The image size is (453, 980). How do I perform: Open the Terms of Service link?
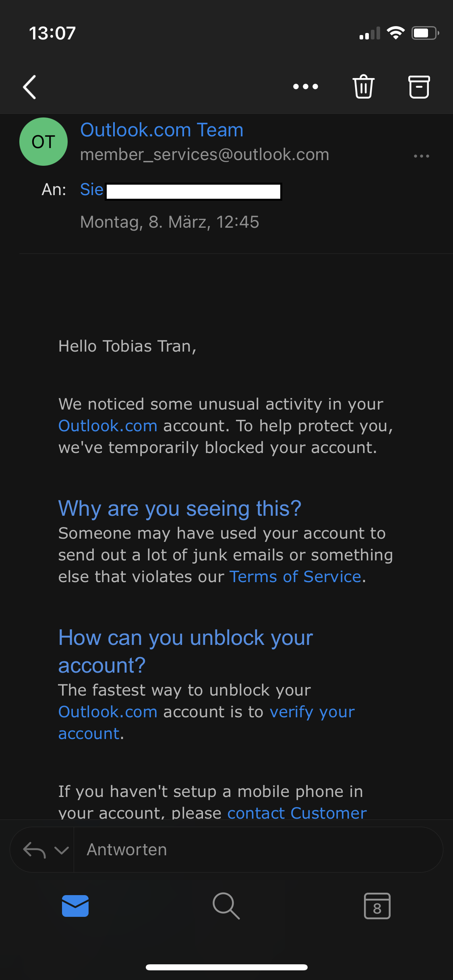(x=295, y=576)
